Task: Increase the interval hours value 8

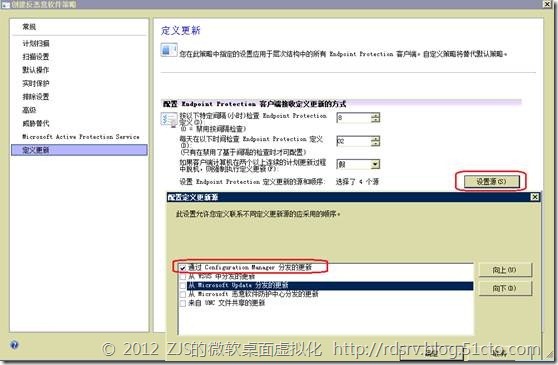Action: tap(375, 115)
